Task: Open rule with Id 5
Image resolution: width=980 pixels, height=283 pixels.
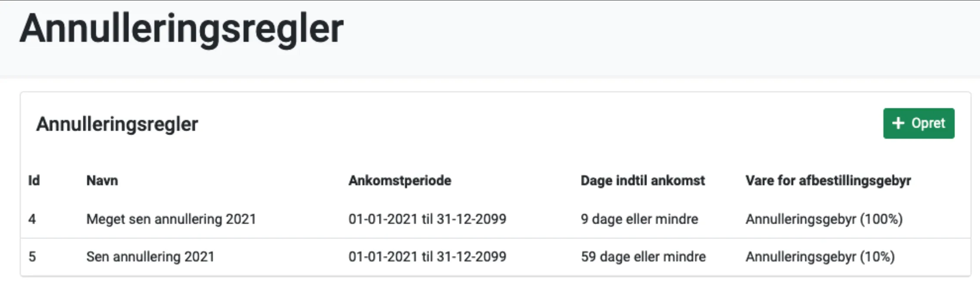Action: pos(32,257)
